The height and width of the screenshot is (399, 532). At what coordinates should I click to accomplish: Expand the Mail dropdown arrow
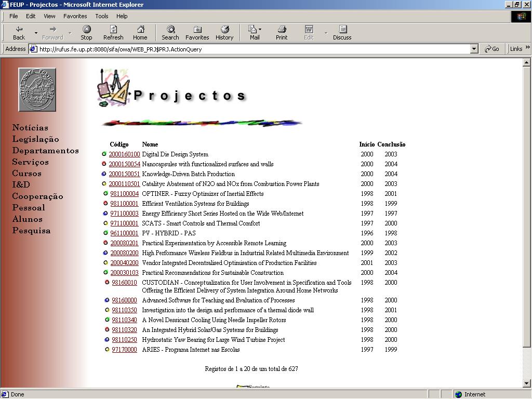(x=260, y=29)
